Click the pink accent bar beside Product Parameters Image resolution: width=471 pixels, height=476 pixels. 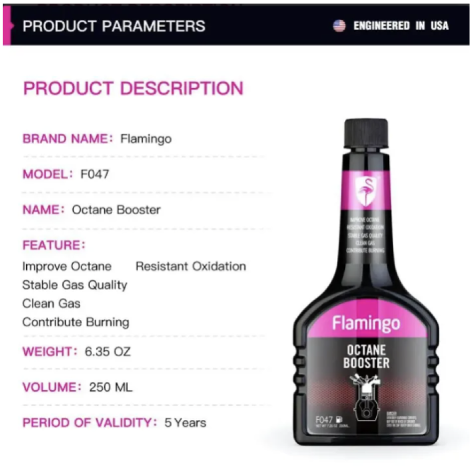7,26
